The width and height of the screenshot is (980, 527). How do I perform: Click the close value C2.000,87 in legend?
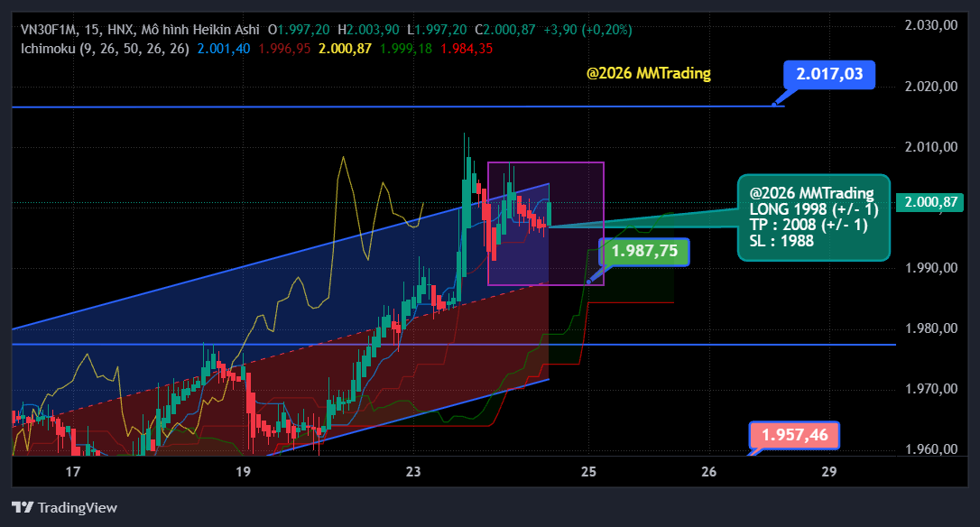505,30
